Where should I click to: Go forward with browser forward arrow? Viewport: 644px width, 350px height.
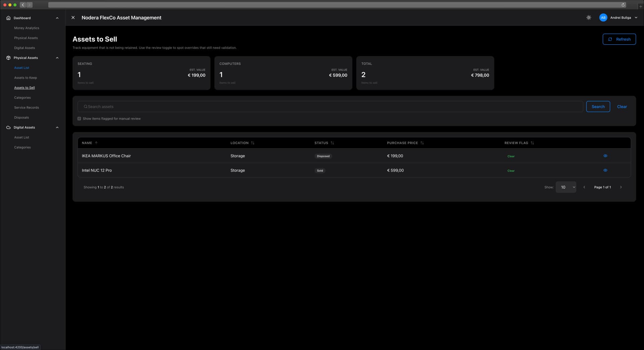(29, 5)
